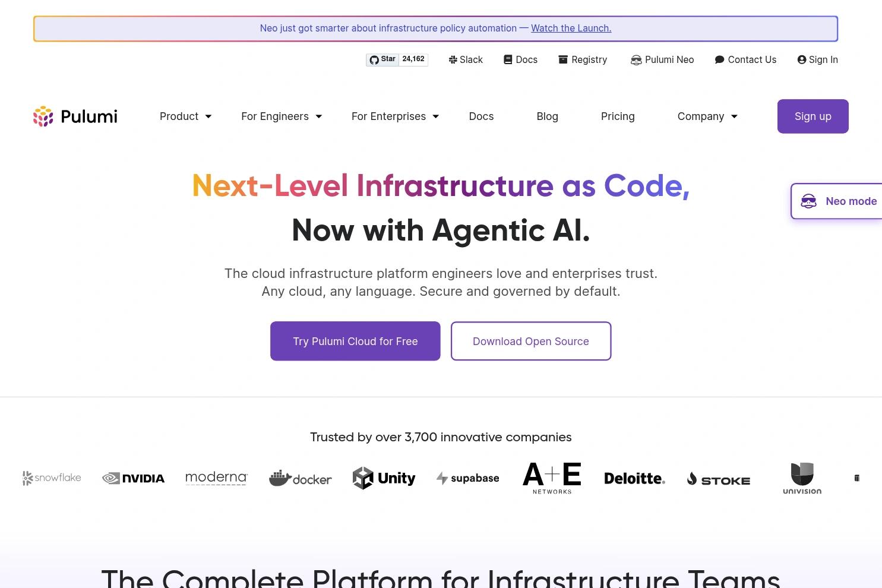The height and width of the screenshot is (588, 882).
Task: Click the 'Now with Agentic AI.' headline
Action: (441, 230)
